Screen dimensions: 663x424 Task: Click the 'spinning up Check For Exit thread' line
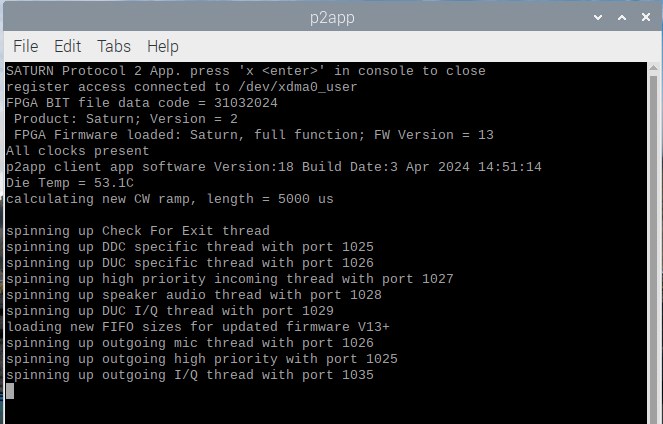click(x=138, y=231)
